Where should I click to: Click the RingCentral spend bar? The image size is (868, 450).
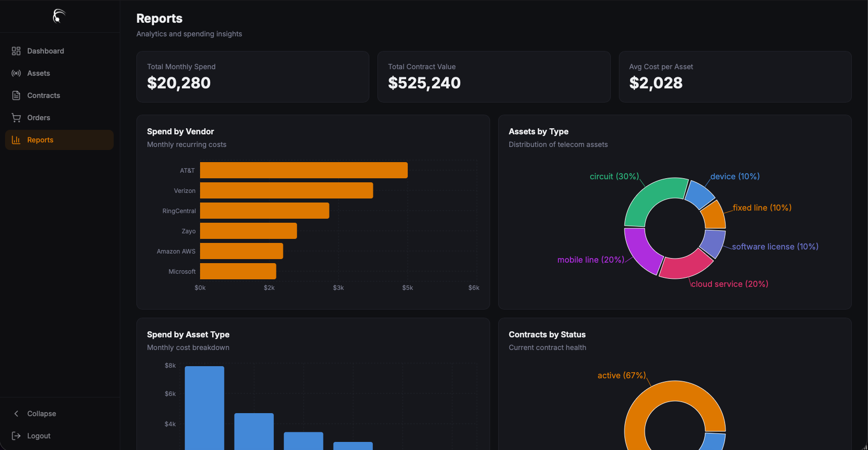(265, 211)
